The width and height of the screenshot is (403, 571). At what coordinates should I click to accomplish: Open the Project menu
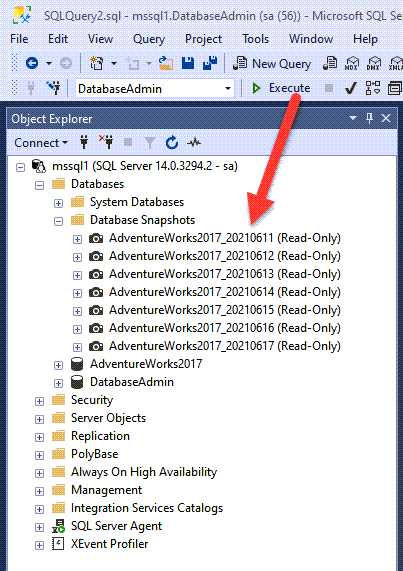pos(204,39)
